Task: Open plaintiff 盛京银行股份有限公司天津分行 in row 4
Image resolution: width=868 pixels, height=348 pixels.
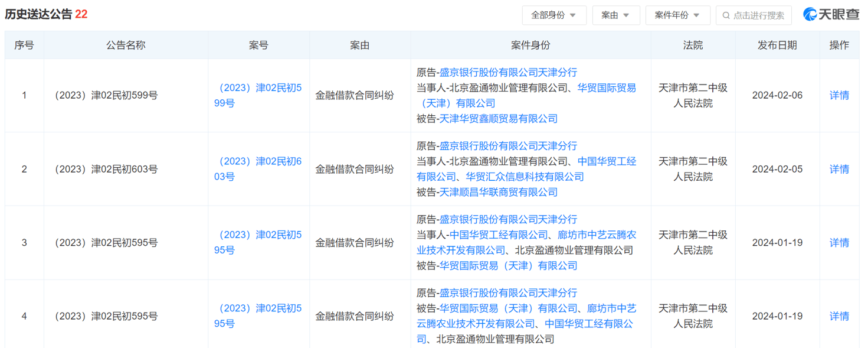Action: pos(508,293)
